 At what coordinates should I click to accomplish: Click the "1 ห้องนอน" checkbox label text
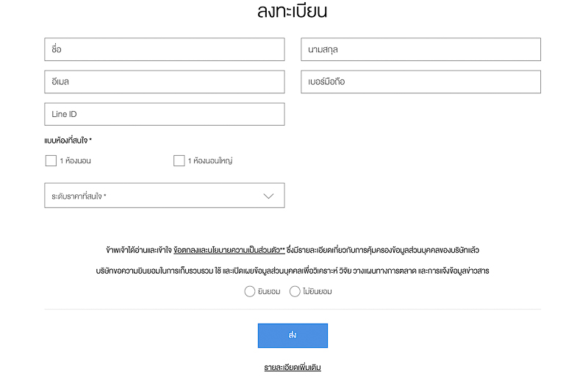click(x=75, y=160)
